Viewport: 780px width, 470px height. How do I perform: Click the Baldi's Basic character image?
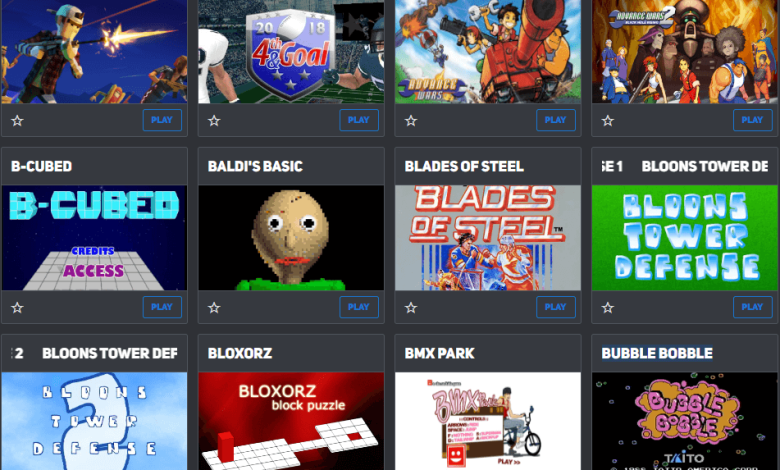click(x=291, y=238)
